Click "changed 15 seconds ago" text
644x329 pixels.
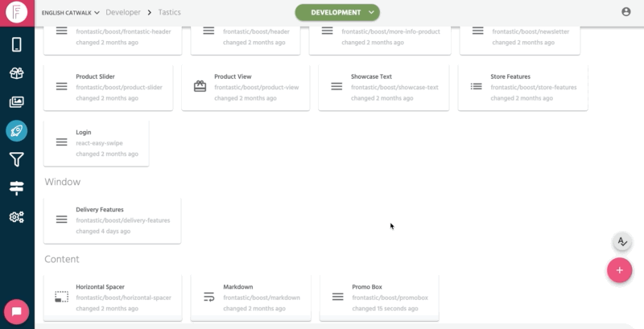coord(385,309)
